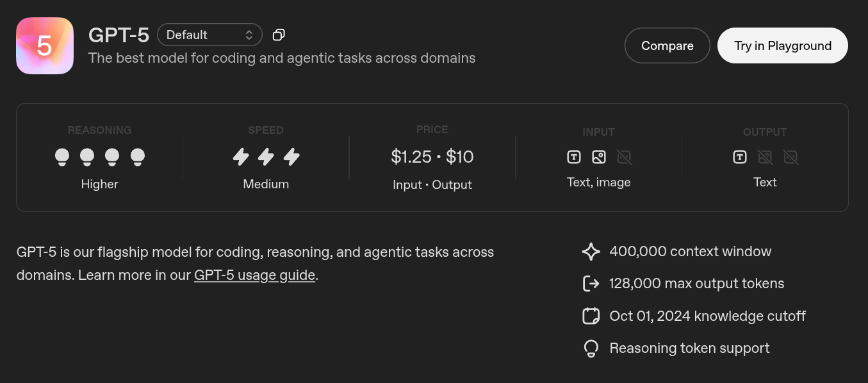Click the GPT-5 gradient logo icon
Image resolution: width=868 pixels, height=383 pixels.
[x=45, y=45]
